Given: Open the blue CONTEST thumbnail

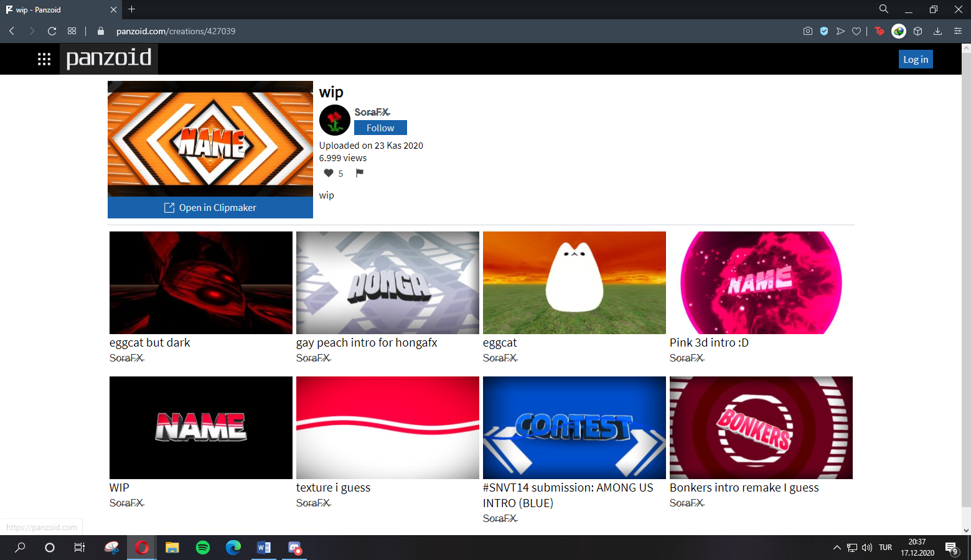Looking at the screenshot, I should tap(575, 427).
